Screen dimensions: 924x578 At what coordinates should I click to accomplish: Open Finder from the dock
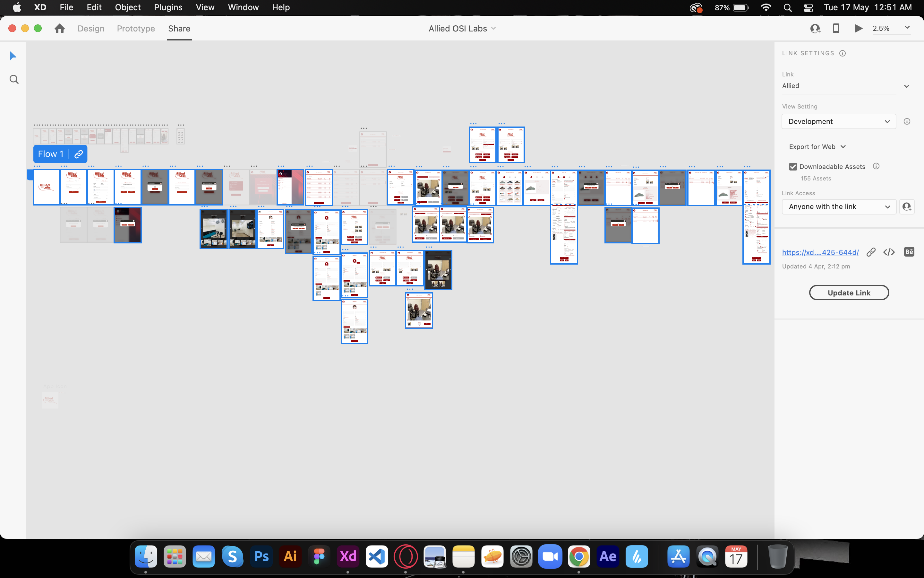146,556
